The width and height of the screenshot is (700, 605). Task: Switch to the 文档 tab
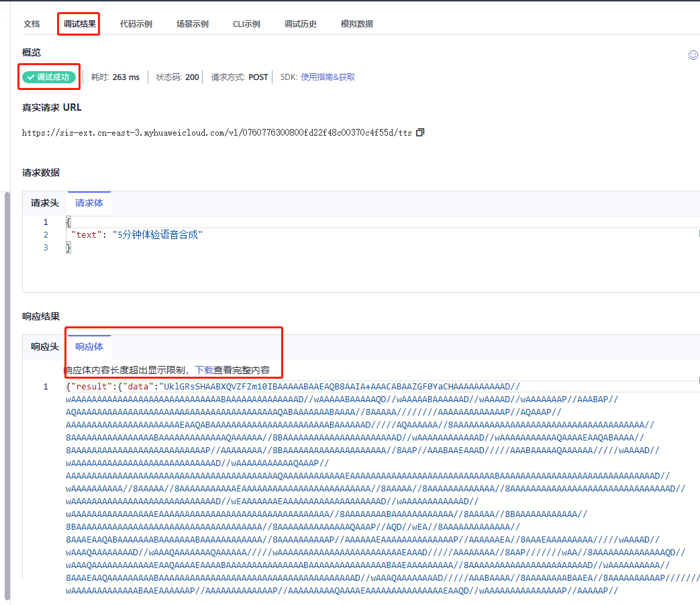(x=32, y=24)
